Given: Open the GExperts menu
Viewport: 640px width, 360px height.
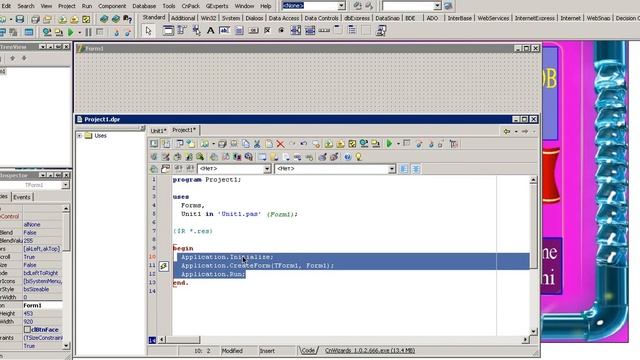Looking at the screenshot, I should (x=217, y=6).
